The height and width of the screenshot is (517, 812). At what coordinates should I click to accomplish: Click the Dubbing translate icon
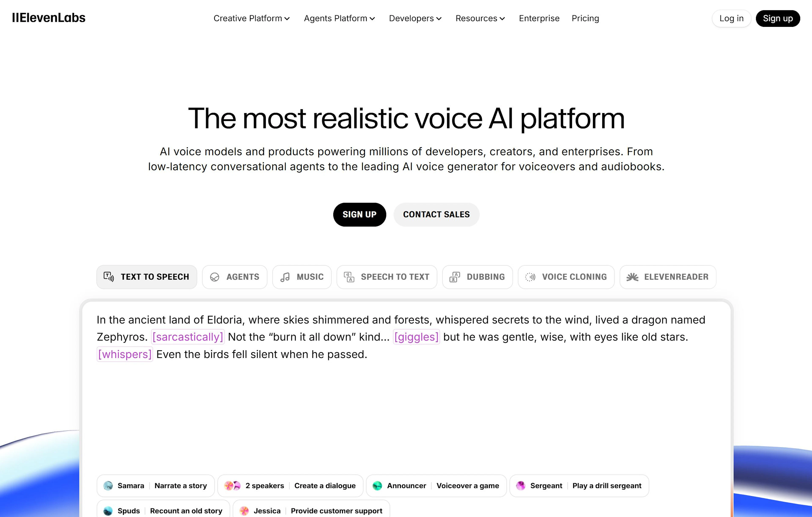tap(455, 277)
